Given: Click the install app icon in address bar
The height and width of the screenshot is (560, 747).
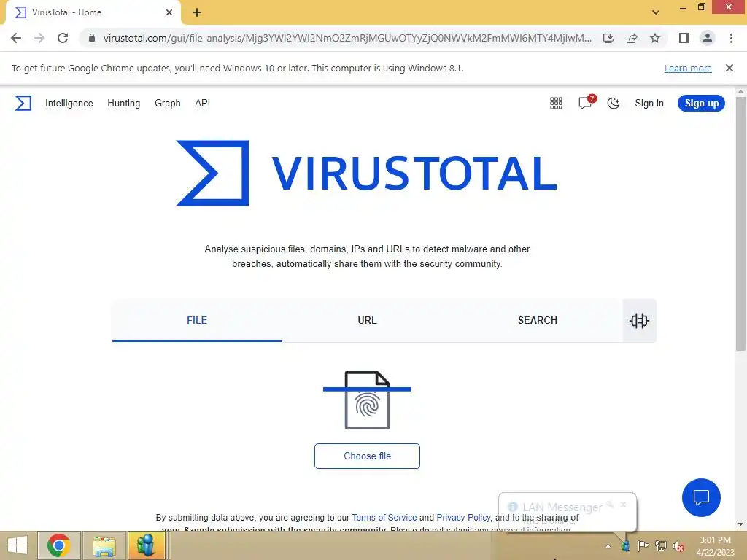Looking at the screenshot, I should tap(608, 38).
